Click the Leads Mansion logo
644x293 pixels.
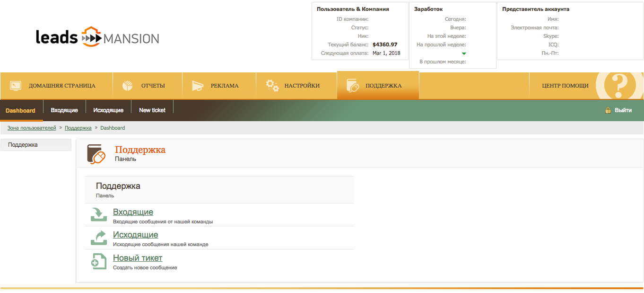click(97, 37)
